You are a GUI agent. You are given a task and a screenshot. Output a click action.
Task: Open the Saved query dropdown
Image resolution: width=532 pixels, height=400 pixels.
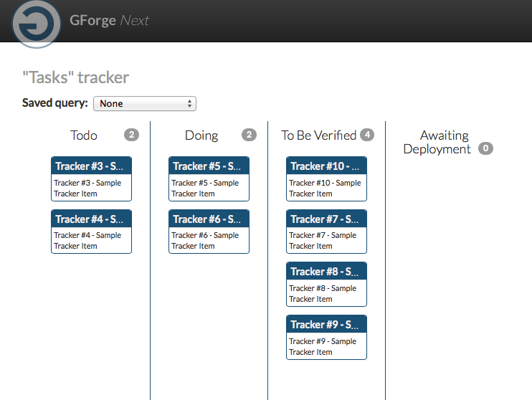coord(145,103)
